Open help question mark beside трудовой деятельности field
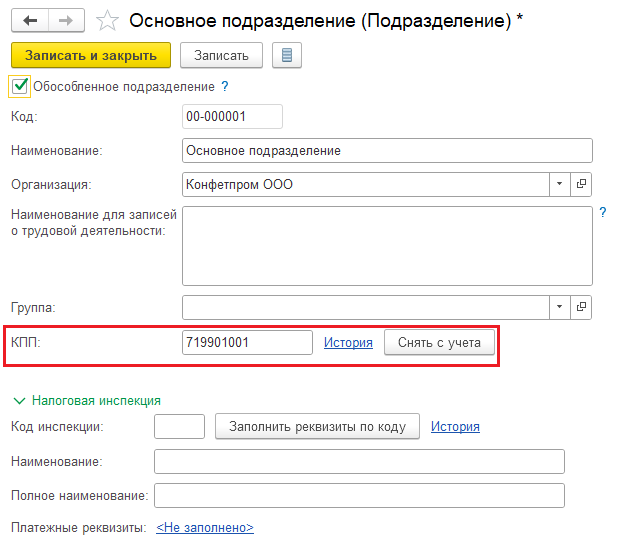This screenshot has width=631, height=544. (602, 212)
